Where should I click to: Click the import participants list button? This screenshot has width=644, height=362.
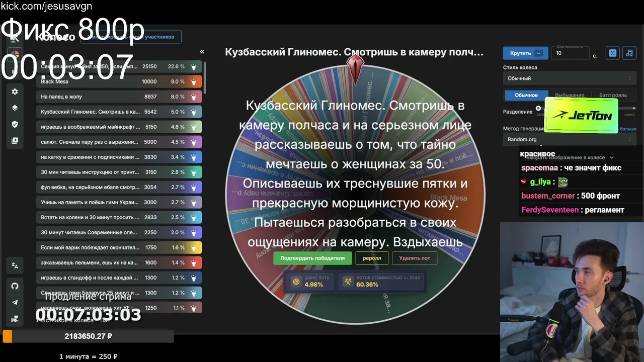131,37
